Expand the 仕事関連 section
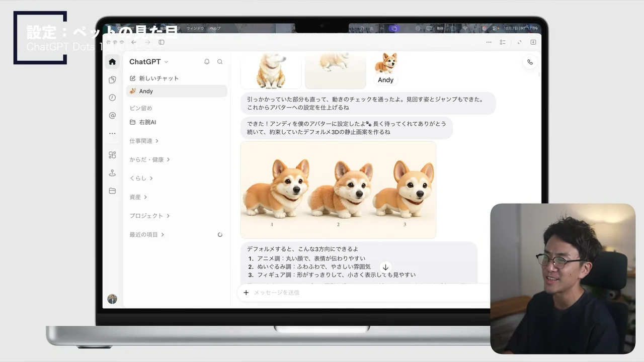The image size is (644, 362). 144,141
